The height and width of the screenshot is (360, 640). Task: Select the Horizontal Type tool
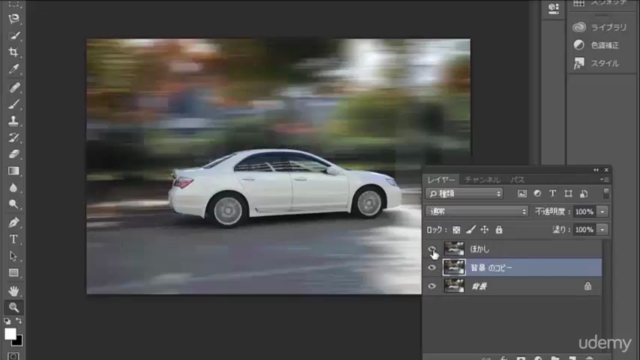coord(13,240)
